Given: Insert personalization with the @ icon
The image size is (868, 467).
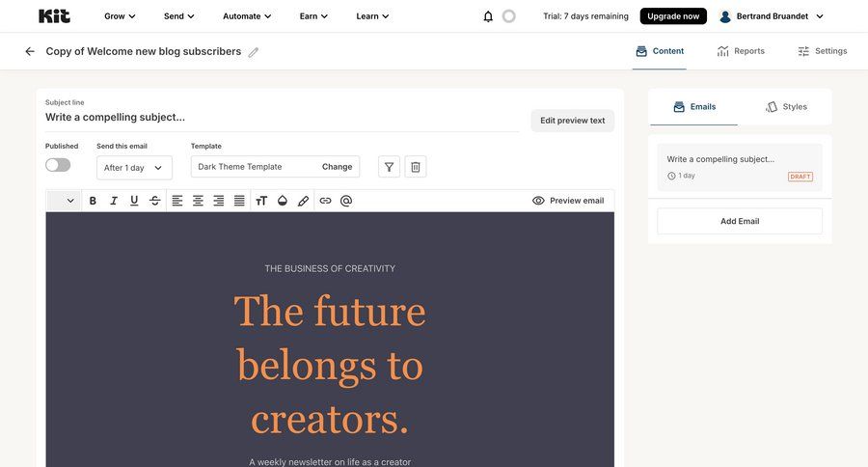Looking at the screenshot, I should [346, 201].
